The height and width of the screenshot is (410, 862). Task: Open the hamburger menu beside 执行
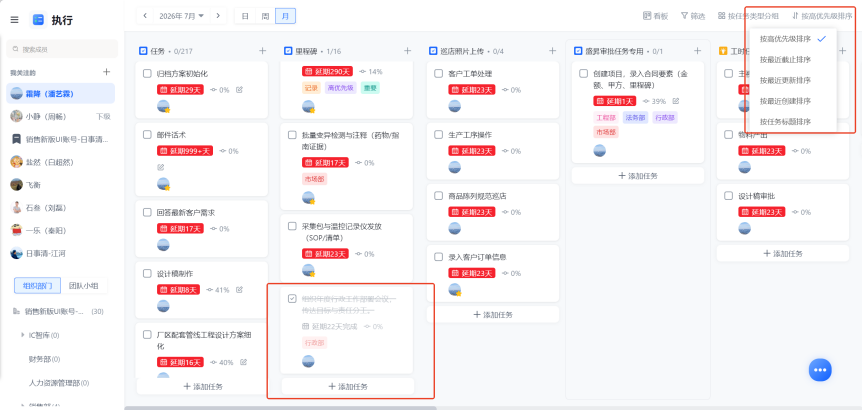point(15,20)
